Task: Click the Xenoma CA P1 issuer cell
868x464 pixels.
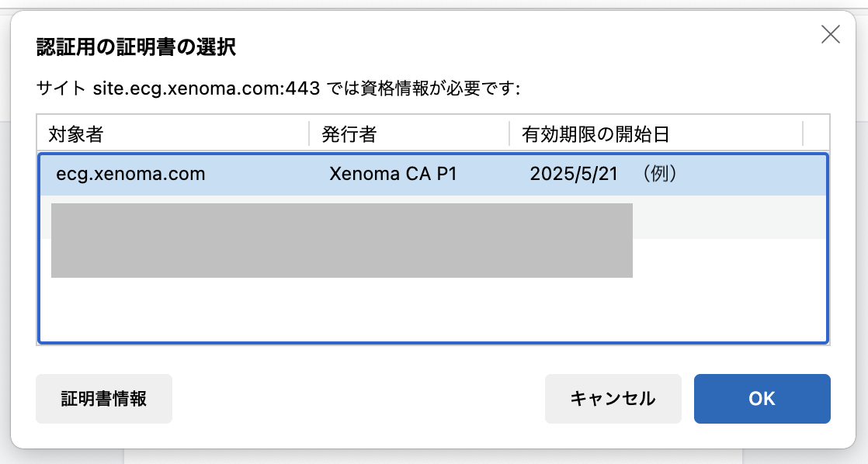Action: tap(393, 175)
